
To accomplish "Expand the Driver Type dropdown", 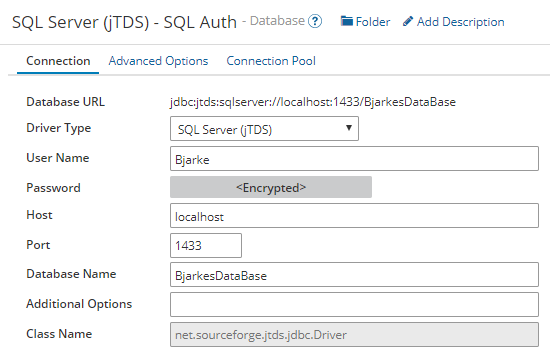I will 264,129.
